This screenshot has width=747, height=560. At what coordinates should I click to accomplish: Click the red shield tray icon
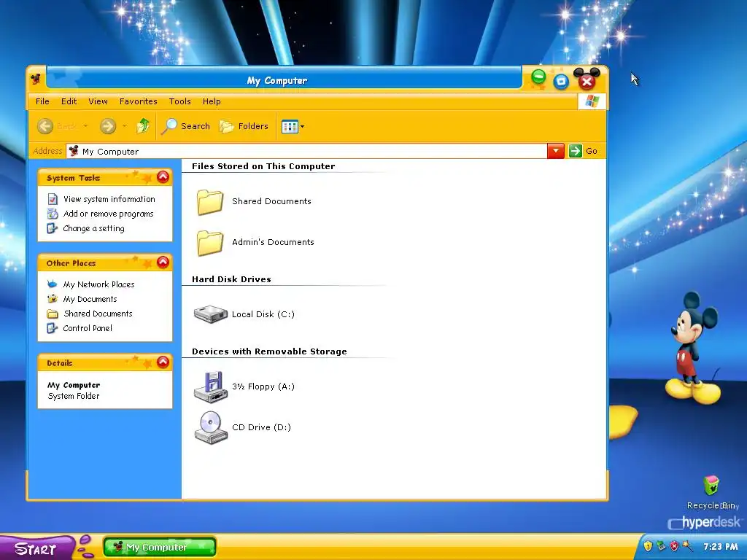pyautogui.click(x=674, y=546)
